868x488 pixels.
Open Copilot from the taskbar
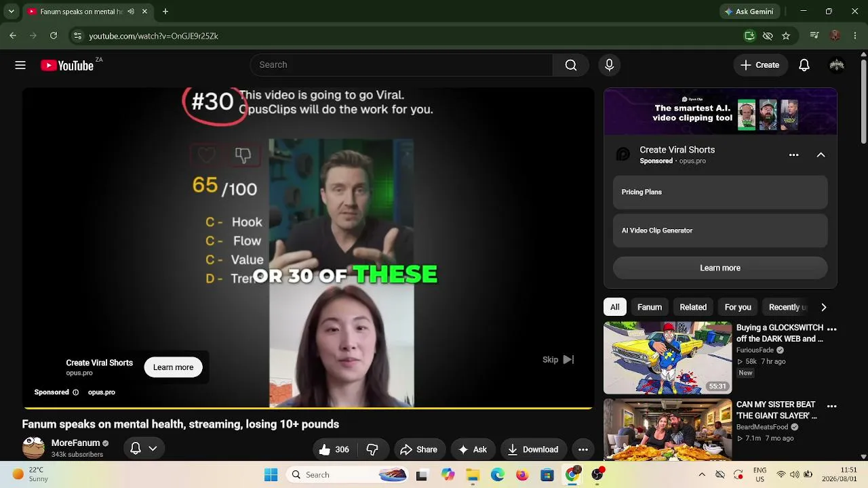coord(448,475)
